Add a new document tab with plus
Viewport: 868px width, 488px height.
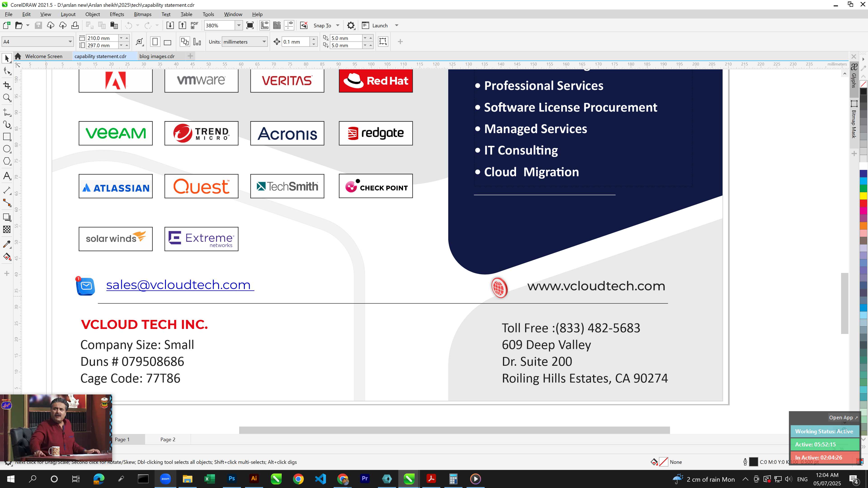[x=190, y=56]
